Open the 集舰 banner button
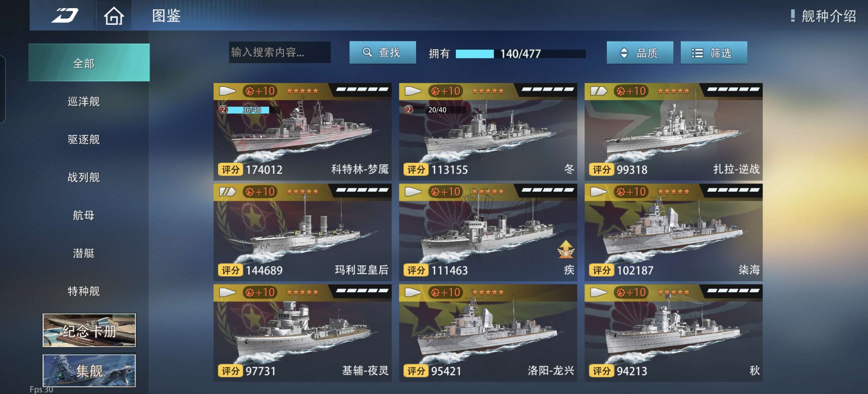 89,371
